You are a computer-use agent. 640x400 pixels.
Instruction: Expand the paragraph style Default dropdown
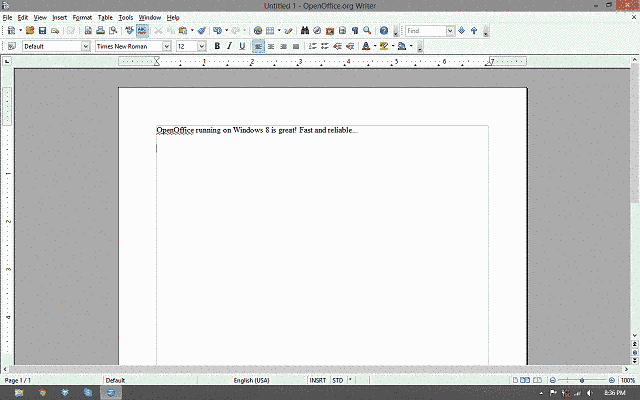[x=86, y=47]
